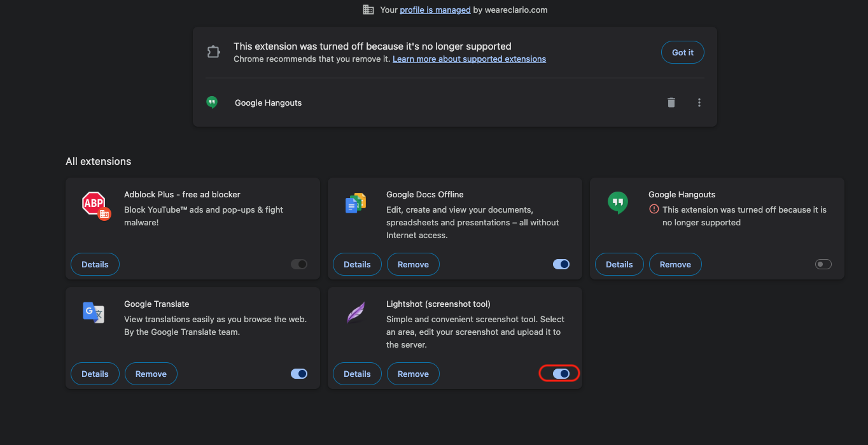Turn off the Lightshot toggle
The image size is (868, 445).
tap(561, 374)
